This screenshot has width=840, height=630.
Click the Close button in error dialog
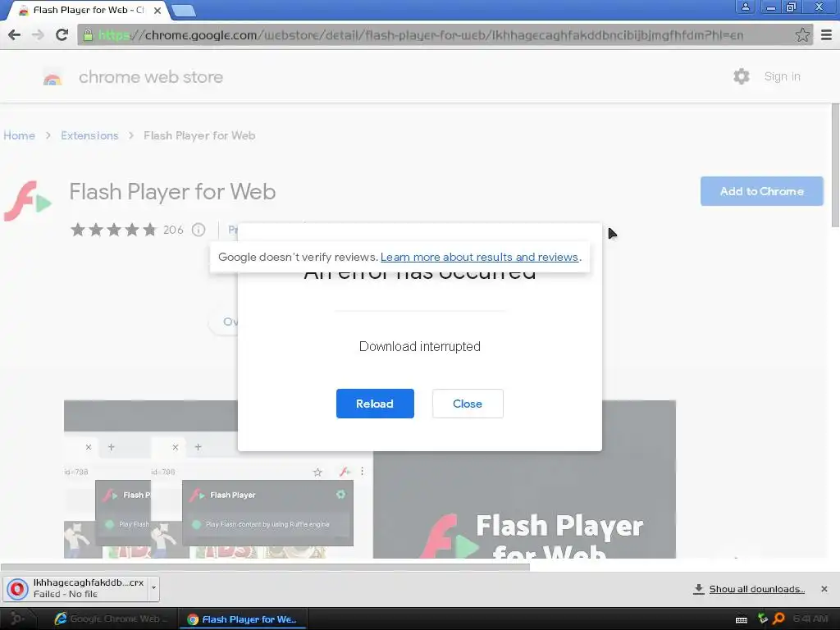coord(468,404)
